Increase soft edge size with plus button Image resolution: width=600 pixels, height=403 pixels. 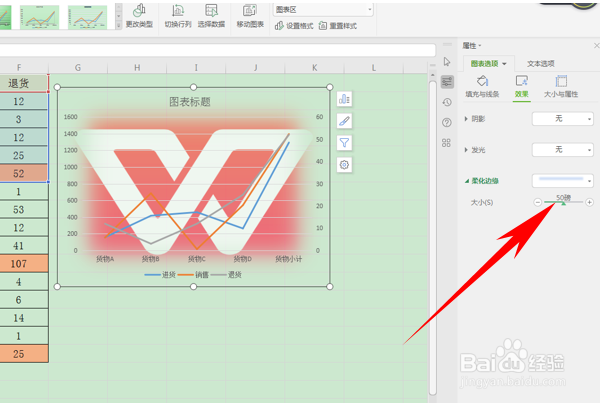[589, 202]
